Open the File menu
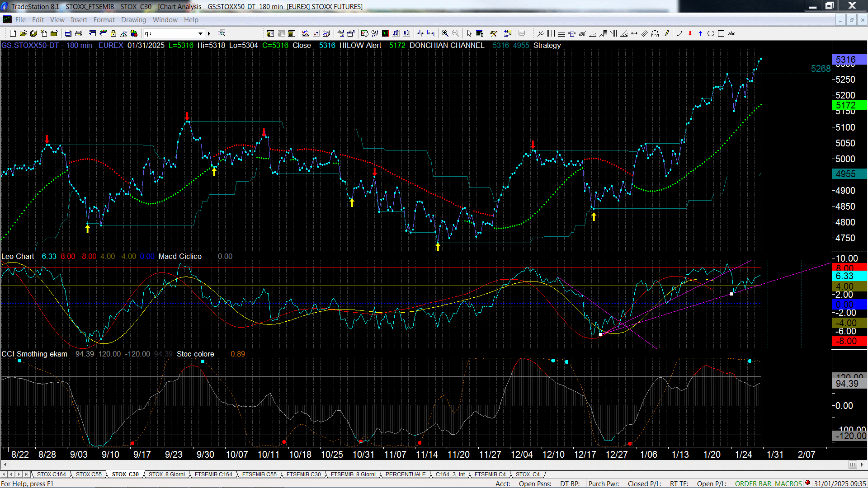Image resolution: width=868 pixels, height=488 pixels. coord(20,20)
